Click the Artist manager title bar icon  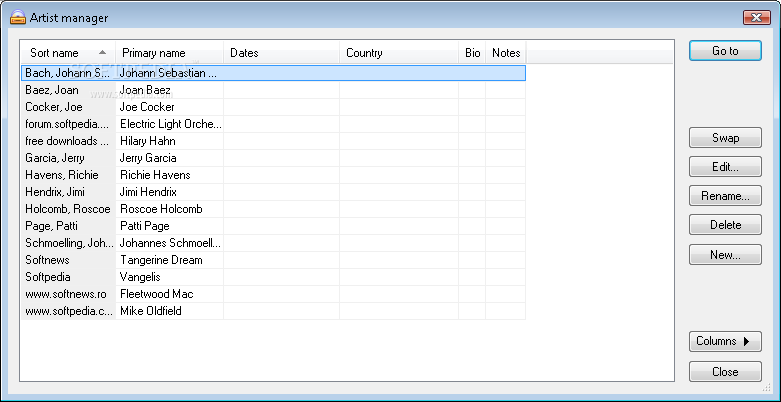click(17, 18)
